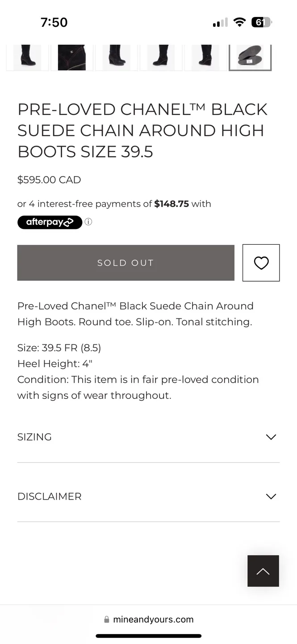This screenshot has height=644, width=297.
Task: Tap the padlock icon beside the URL
Action: click(107, 619)
